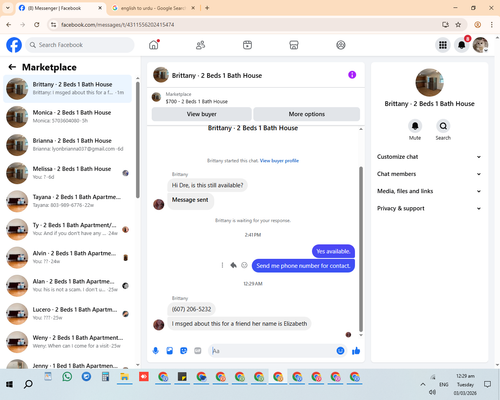Open Alvin's 2 Beds 1 Bath Apartment conversation
Image resolution: width=500 pixels, height=400 pixels.
(68, 258)
